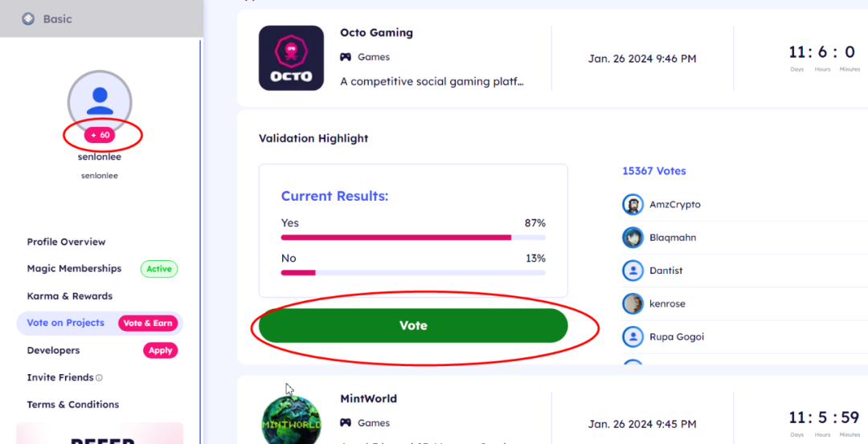The image size is (868, 444).
Task: Click the Invite Friends info icon
Action: 99,378
